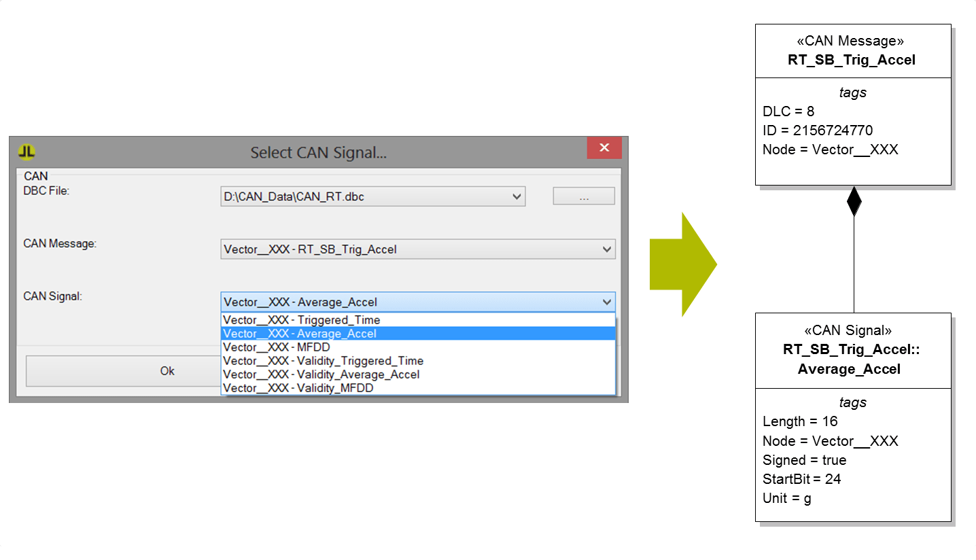The width and height of the screenshot is (976, 560).
Task: Select the Vector__XXX - RT_SB_Trig_Accel message field
Action: [x=374, y=249]
